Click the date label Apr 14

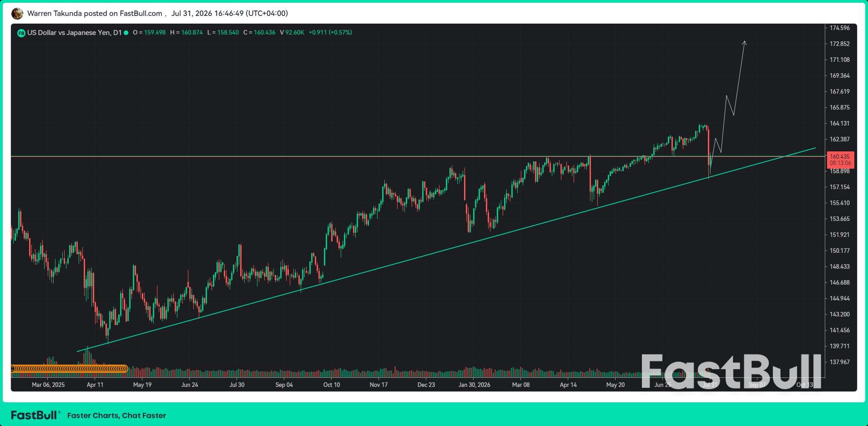[568, 385]
